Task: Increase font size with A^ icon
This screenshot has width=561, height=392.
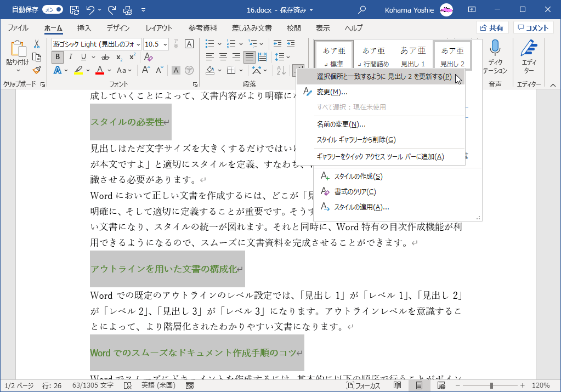Action: pos(146,70)
